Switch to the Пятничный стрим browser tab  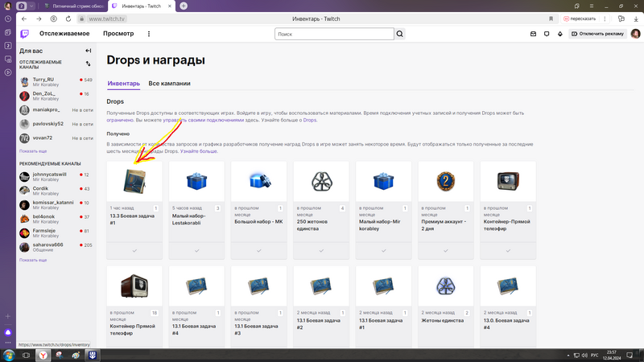(x=74, y=6)
